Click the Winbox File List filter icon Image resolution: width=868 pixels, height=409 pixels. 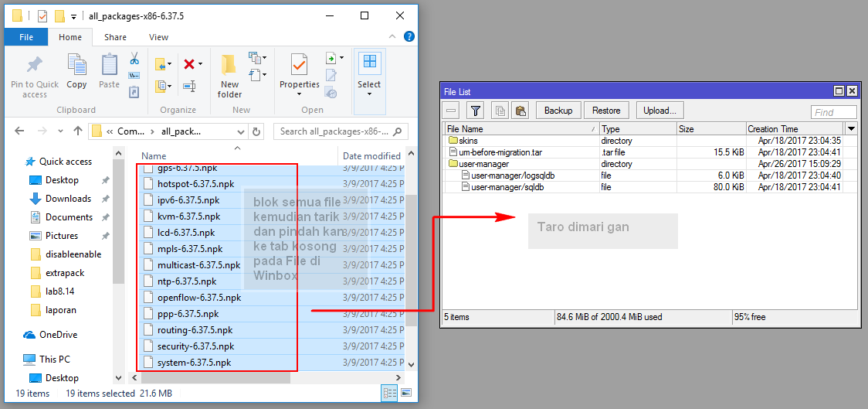tap(475, 111)
